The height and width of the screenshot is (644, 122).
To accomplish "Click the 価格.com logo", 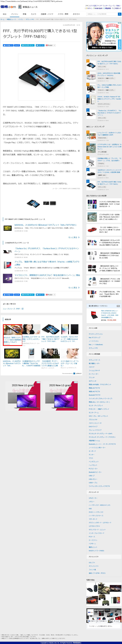I will click(8, 7).
